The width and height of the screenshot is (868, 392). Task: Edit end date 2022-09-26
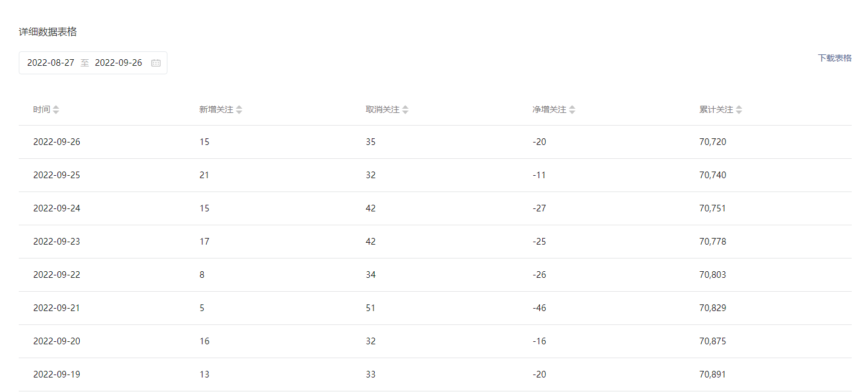(118, 63)
